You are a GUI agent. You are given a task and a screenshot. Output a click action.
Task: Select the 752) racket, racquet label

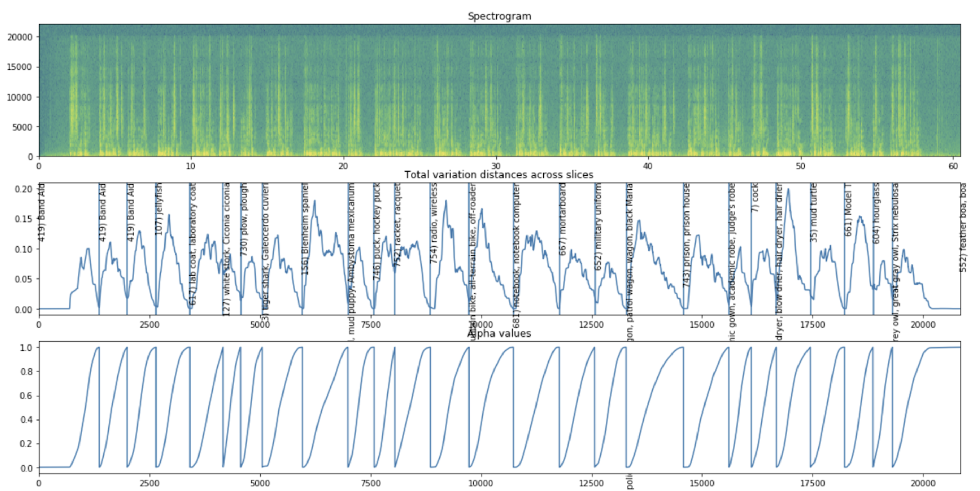click(397, 225)
